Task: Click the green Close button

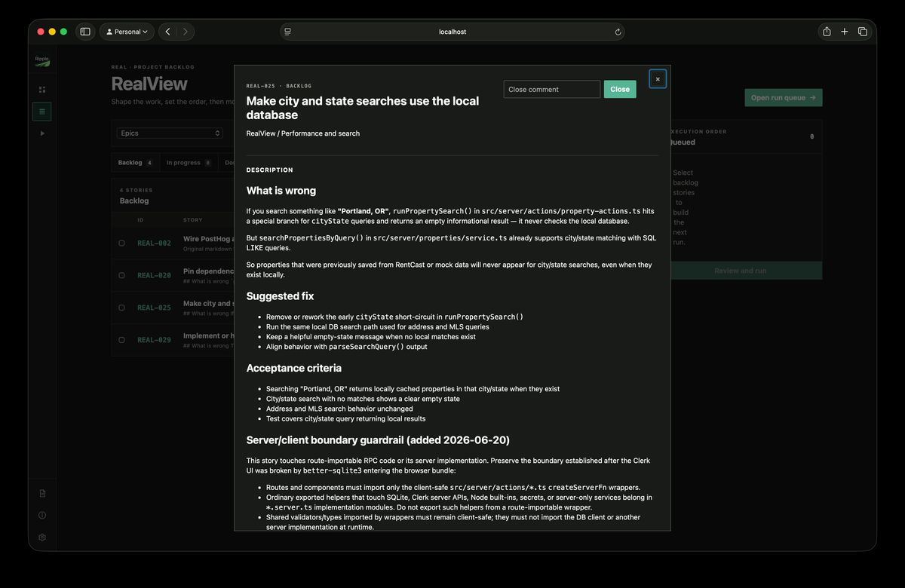Action: [620, 89]
